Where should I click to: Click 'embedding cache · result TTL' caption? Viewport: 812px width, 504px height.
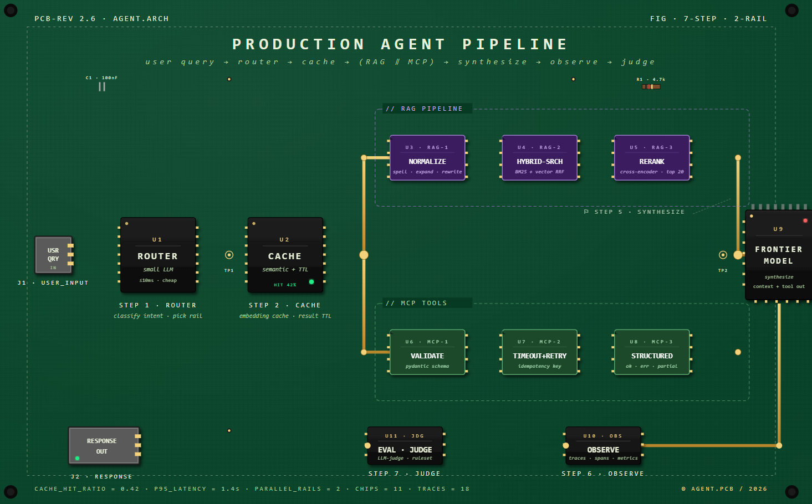[285, 316]
